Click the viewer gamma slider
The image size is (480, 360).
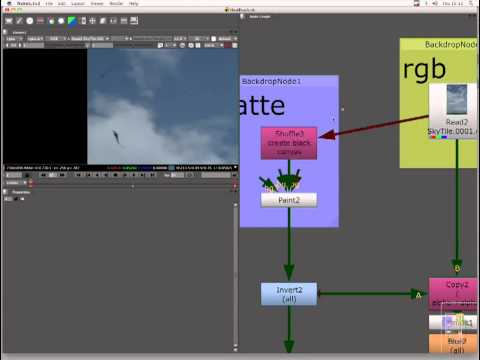(x=132, y=45)
